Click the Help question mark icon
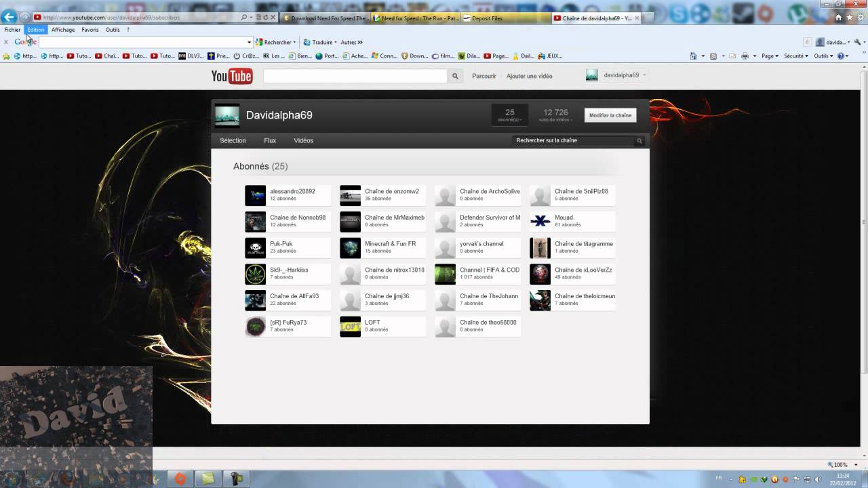 click(841, 56)
